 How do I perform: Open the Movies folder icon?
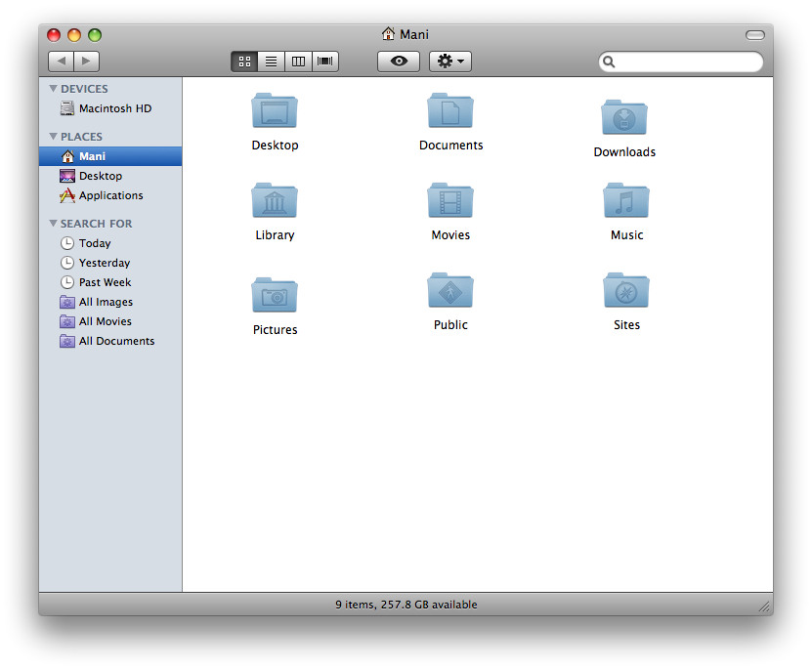(450, 200)
